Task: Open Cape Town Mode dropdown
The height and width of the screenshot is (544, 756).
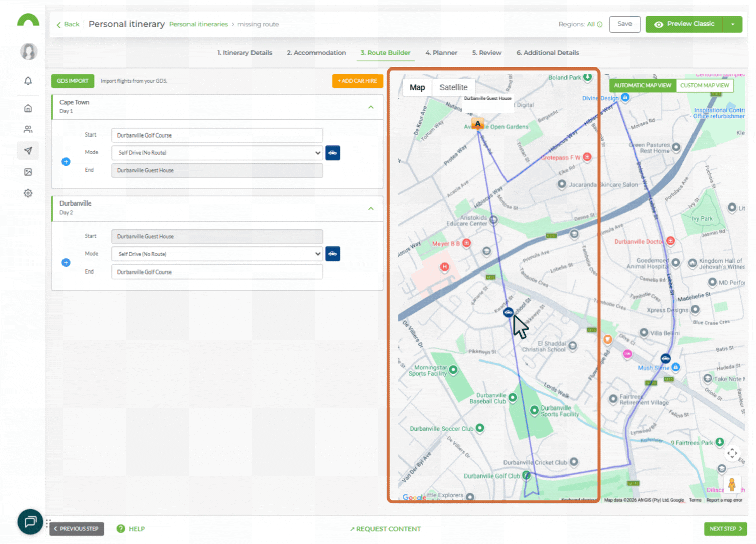Action: point(217,153)
